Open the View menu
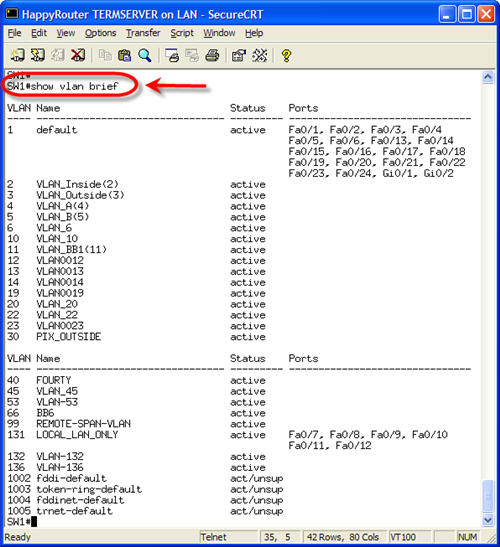The height and width of the screenshot is (547, 500). coord(66,33)
